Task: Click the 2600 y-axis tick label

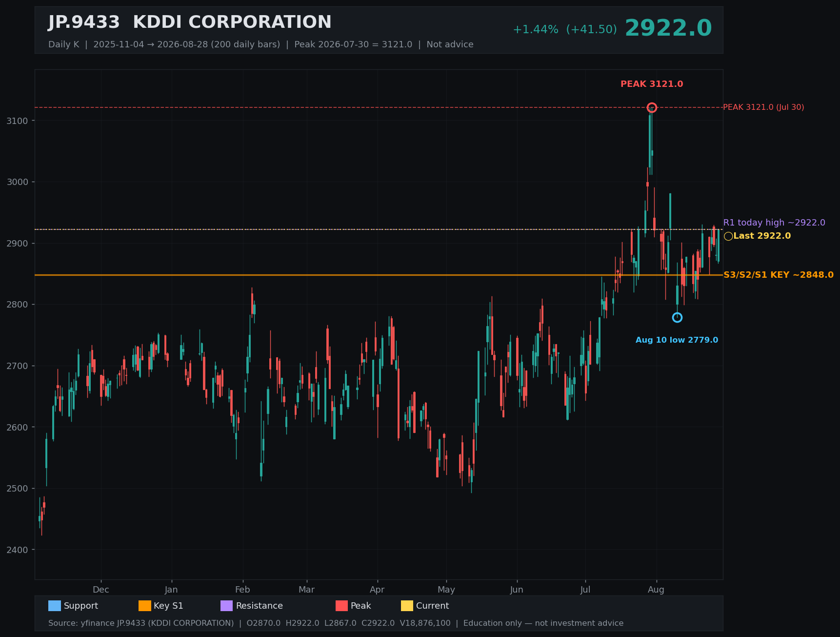Action: click(18, 427)
